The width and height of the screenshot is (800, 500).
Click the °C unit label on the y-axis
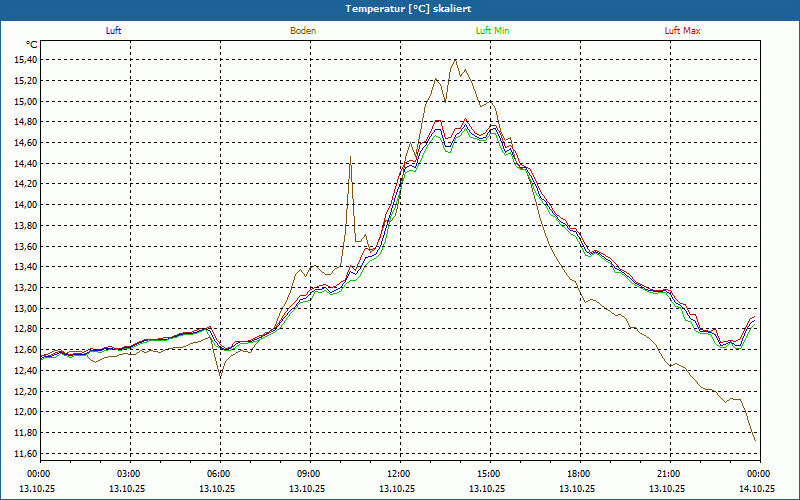pos(31,45)
